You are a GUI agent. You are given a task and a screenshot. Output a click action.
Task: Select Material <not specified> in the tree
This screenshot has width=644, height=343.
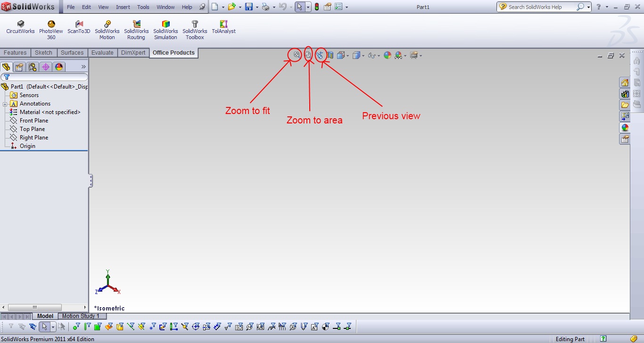[45, 112]
